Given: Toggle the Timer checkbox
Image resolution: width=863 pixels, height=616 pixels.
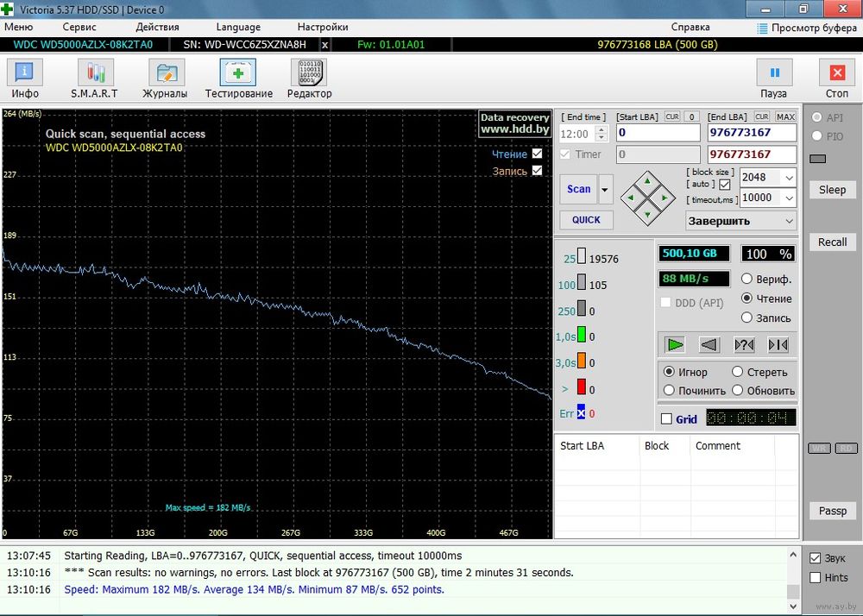Looking at the screenshot, I should click(x=564, y=154).
